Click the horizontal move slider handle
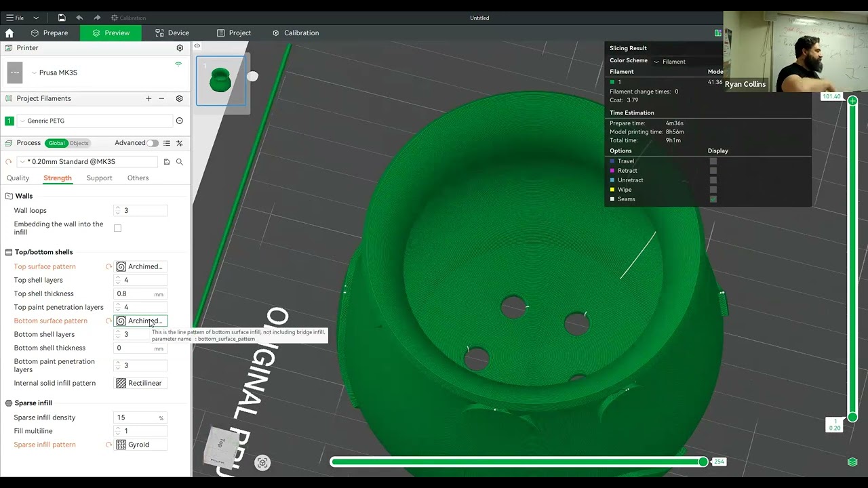 click(x=703, y=462)
